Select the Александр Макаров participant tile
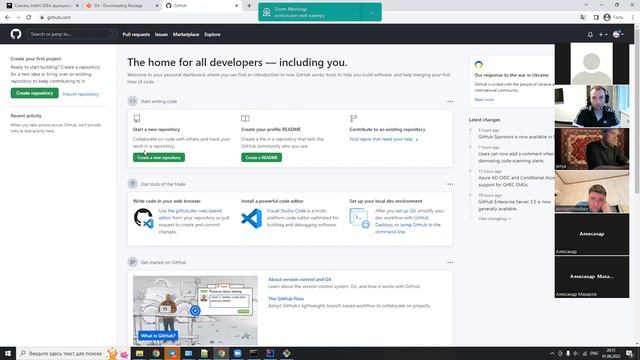 (592, 277)
